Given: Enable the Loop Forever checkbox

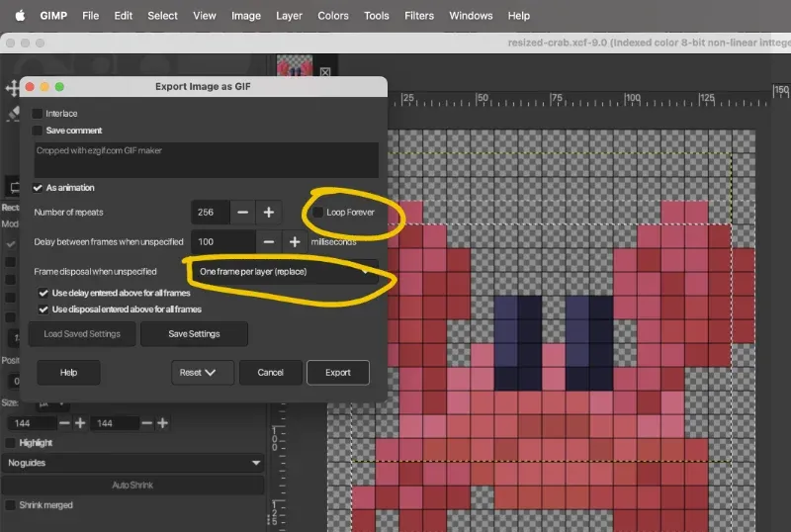Looking at the screenshot, I should point(317,212).
